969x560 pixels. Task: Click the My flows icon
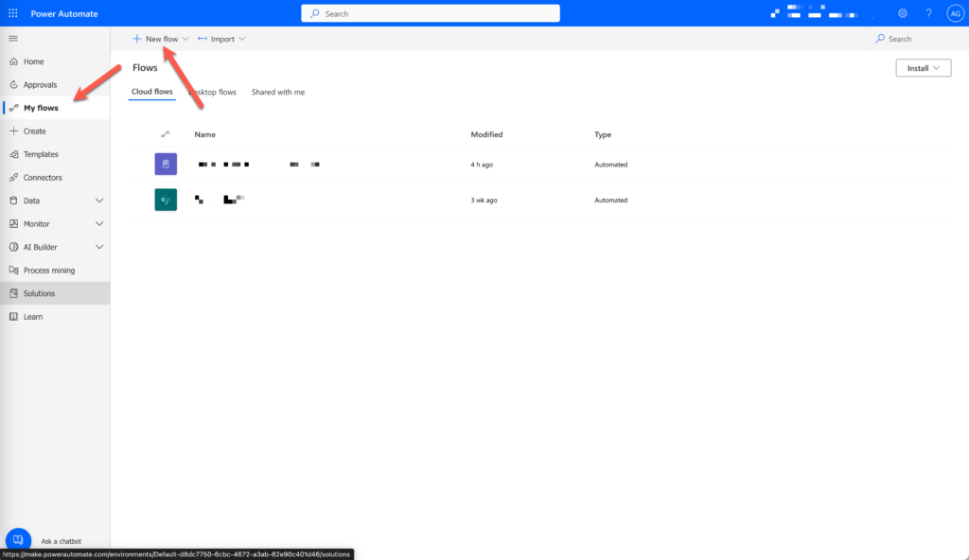[13, 108]
